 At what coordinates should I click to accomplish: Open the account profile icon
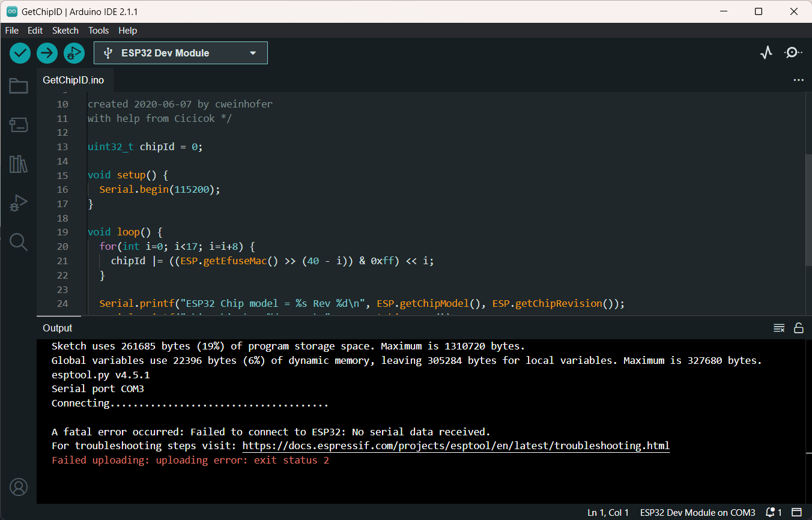pyautogui.click(x=19, y=486)
